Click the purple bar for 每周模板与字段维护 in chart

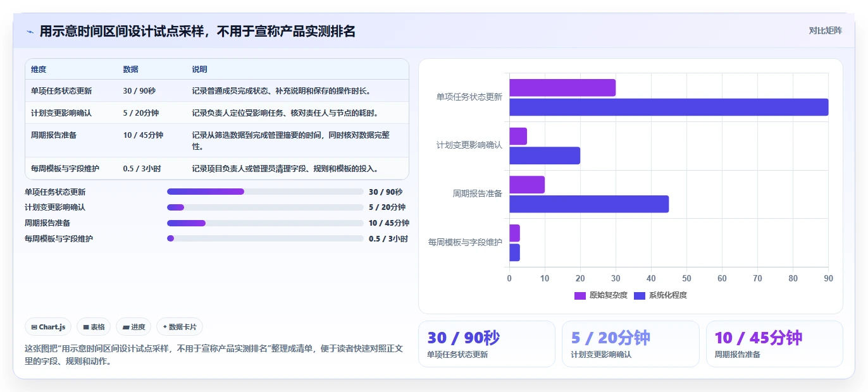coord(514,233)
